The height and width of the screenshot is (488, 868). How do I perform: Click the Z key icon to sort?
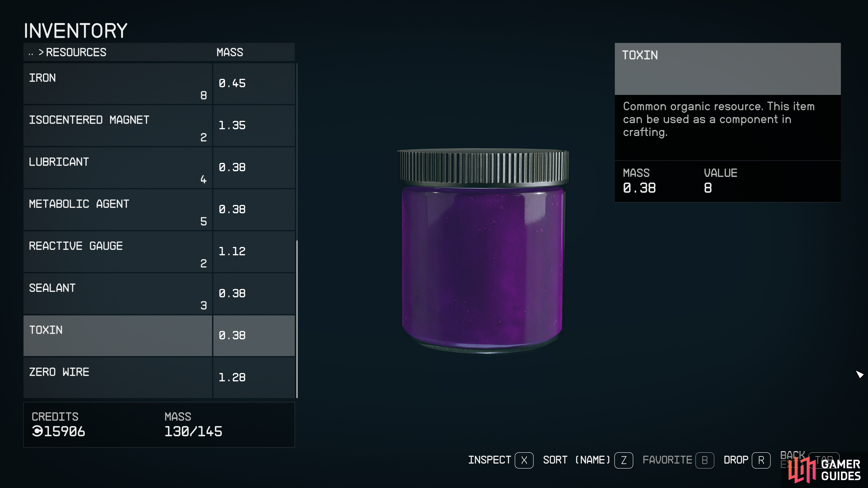coord(623,460)
